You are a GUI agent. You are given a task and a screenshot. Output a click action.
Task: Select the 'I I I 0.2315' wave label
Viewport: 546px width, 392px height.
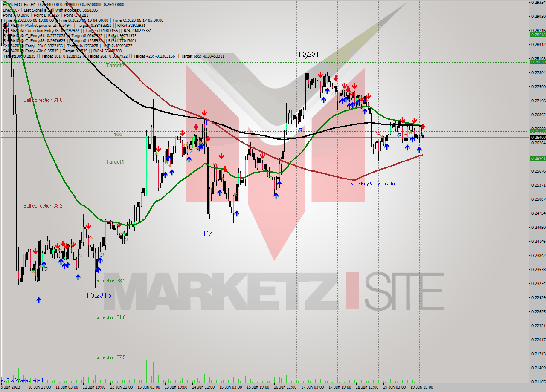tap(95, 295)
